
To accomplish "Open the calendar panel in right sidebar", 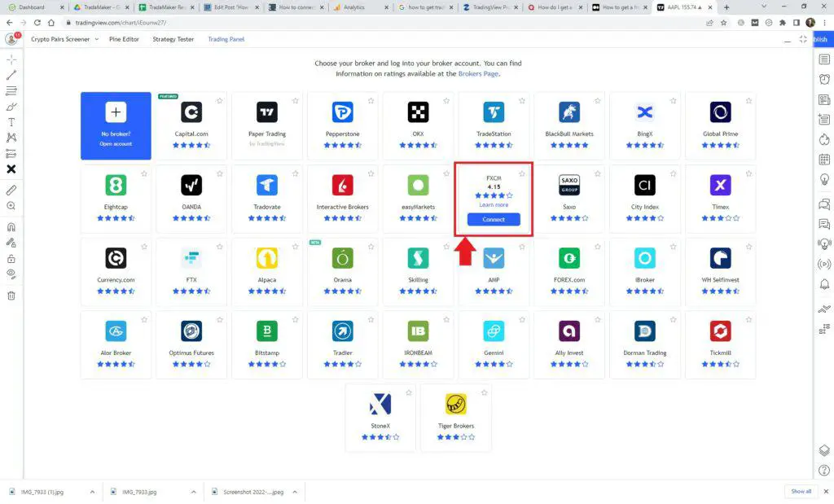I will (824, 159).
